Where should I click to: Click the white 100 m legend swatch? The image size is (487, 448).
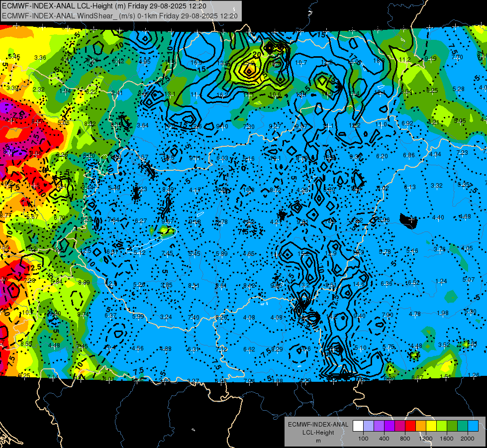358,426
